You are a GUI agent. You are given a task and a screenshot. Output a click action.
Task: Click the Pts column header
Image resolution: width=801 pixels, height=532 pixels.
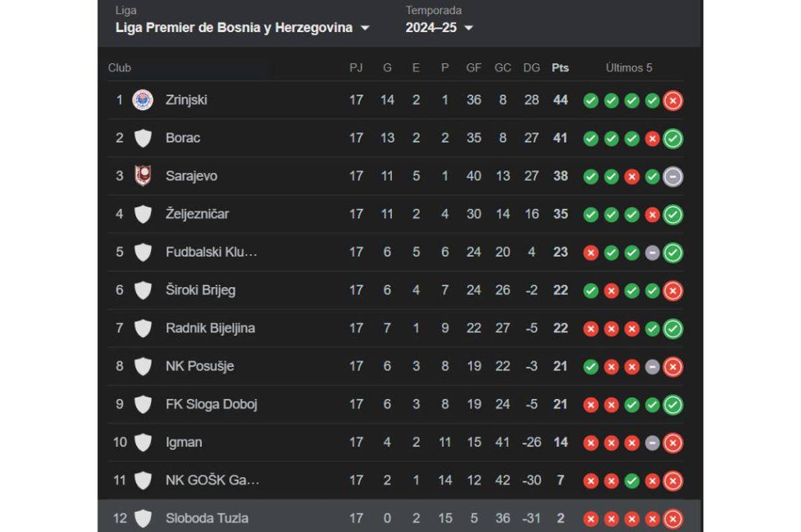tap(560, 68)
